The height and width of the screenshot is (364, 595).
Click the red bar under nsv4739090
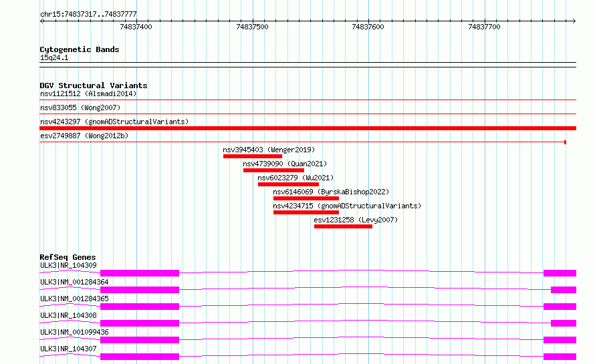273,170
